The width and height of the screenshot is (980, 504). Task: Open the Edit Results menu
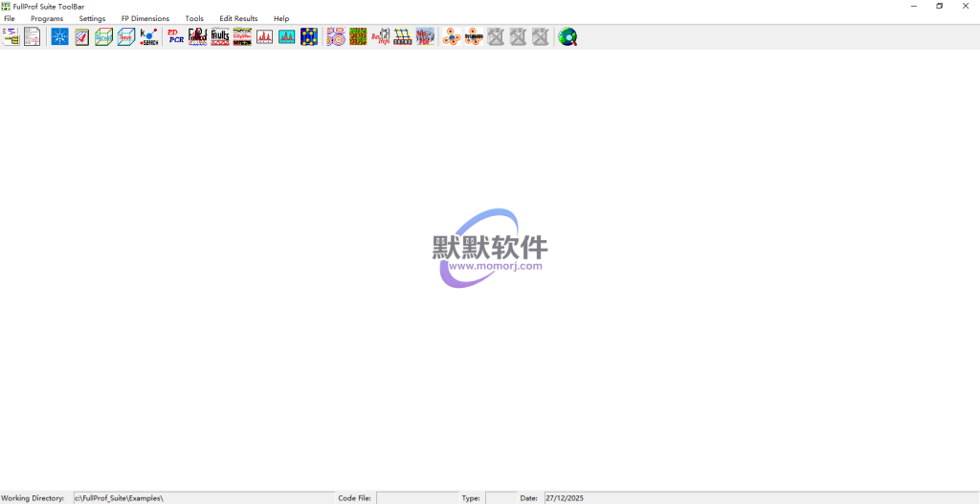click(x=238, y=18)
